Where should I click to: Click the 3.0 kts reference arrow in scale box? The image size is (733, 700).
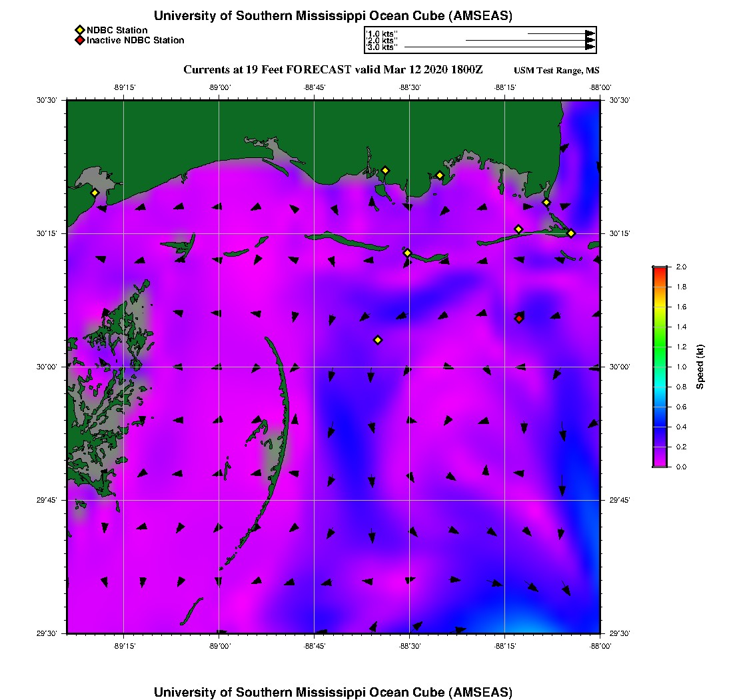click(500, 47)
